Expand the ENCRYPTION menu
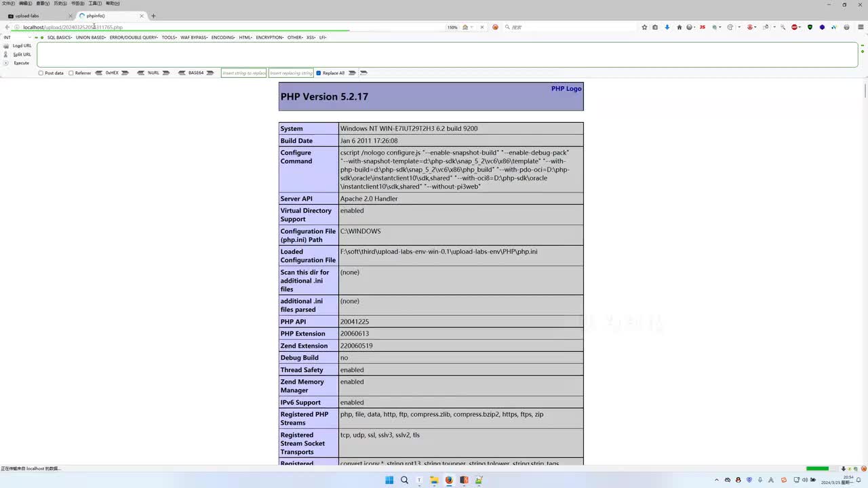Image resolution: width=868 pixels, height=488 pixels. click(270, 37)
